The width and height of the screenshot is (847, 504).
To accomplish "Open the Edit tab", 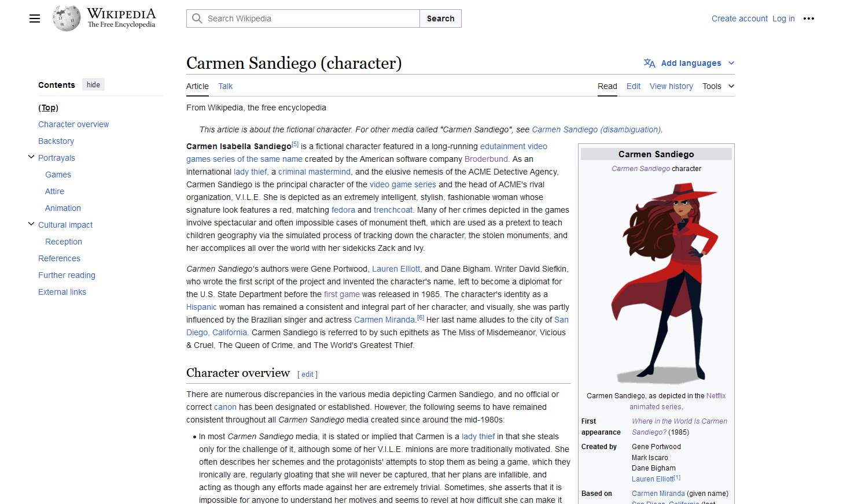I will point(634,86).
